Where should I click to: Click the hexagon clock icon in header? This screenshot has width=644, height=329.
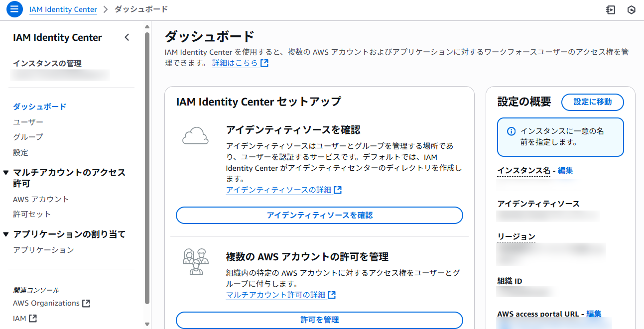coord(631,10)
